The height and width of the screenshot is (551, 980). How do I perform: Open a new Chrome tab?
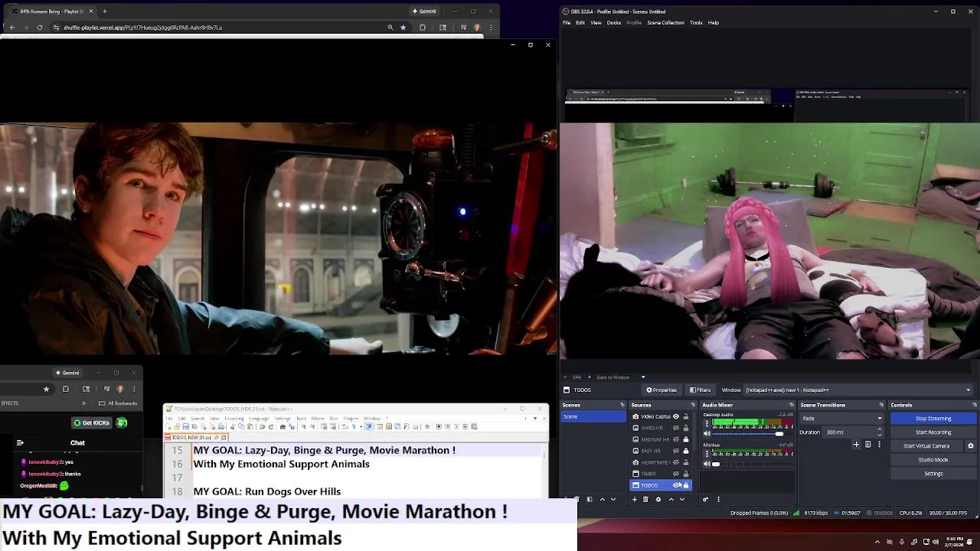[105, 11]
